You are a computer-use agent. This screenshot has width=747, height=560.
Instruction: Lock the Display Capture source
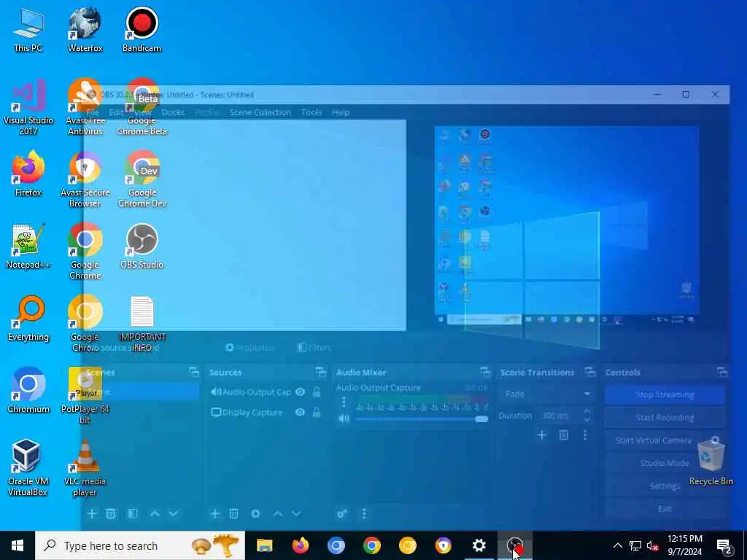coord(316,413)
